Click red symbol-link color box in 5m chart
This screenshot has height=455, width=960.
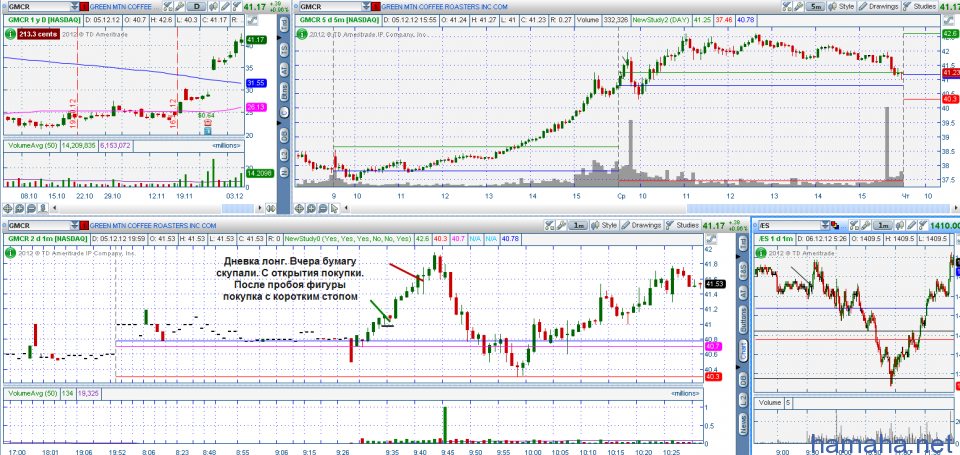click(376, 7)
